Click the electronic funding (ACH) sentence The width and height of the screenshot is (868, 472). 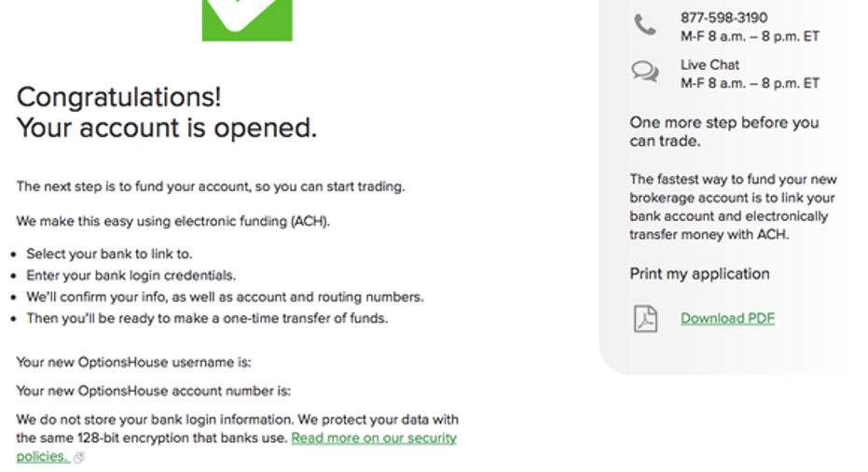click(172, 222)
